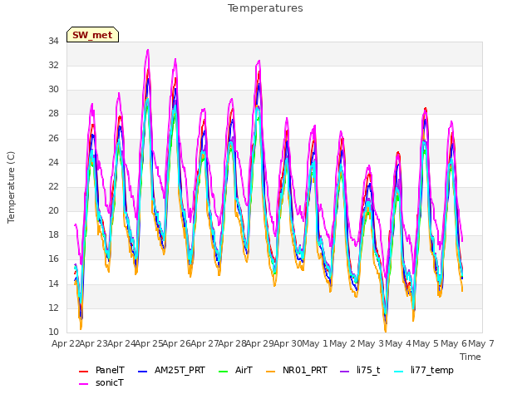
Task: Toggle the sonicT legend entry
Action: pyautogui.click(x=101, y=382)
